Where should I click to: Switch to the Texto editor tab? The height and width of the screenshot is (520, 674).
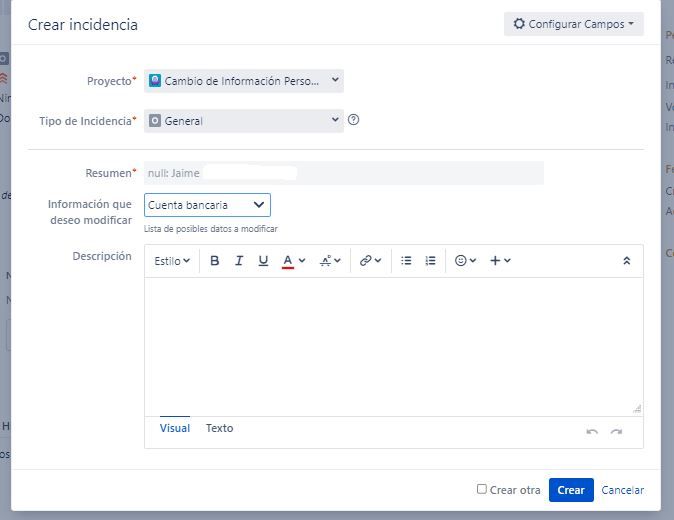coord(219,428)
